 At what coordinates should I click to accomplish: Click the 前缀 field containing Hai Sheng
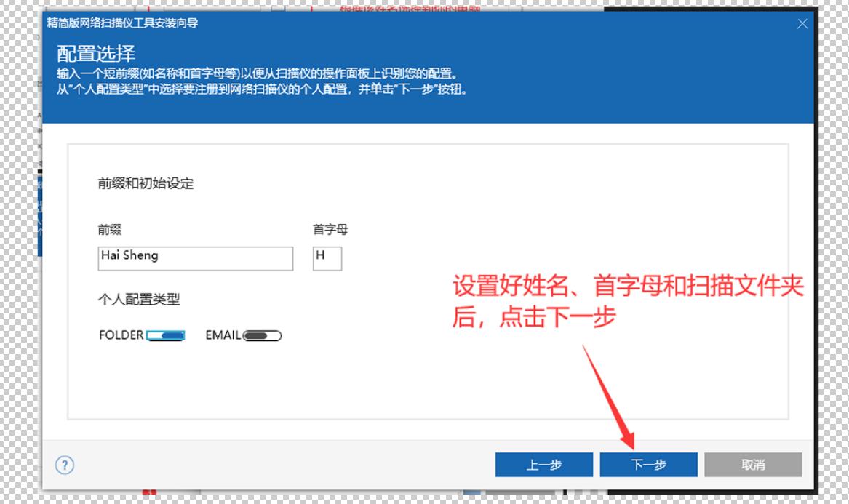tap(195, 258)
